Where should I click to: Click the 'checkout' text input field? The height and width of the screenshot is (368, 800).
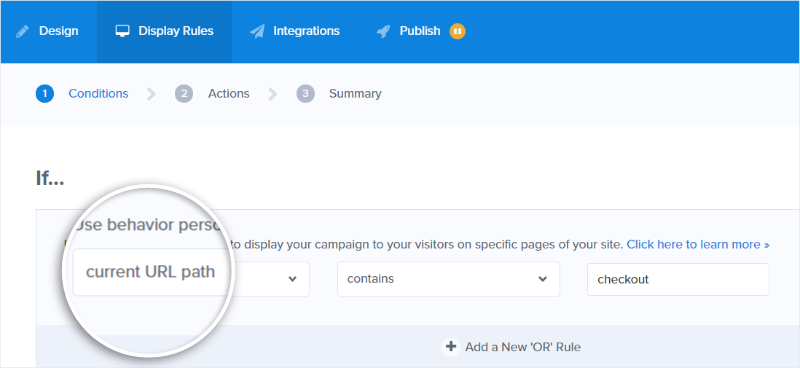[678, 279]
